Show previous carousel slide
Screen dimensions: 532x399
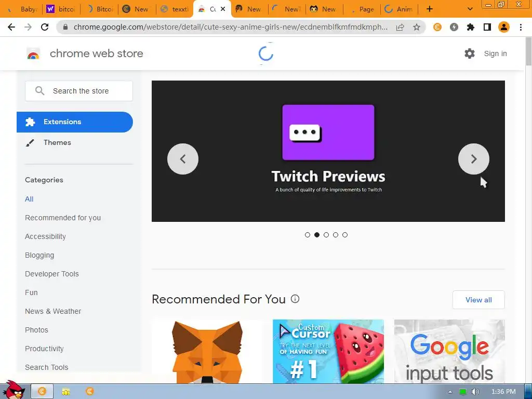coord(183,159)
